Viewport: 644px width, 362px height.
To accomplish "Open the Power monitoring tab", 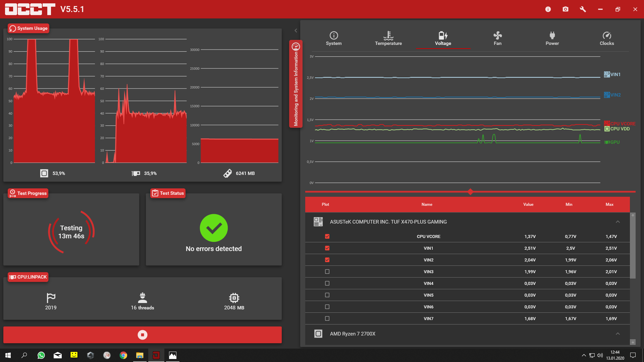I will click(x=552, y=39).
